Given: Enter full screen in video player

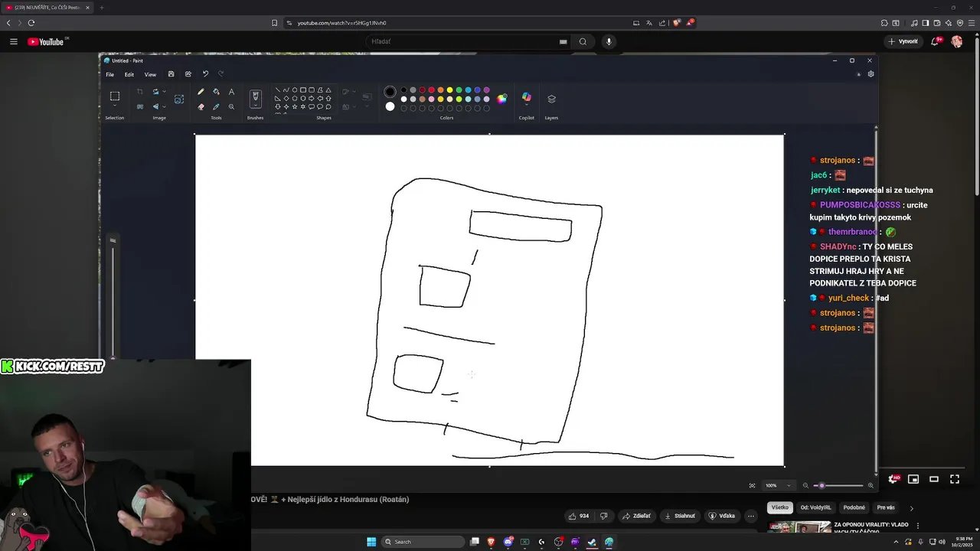Looking at the screenshot, I should pos(955,479).
